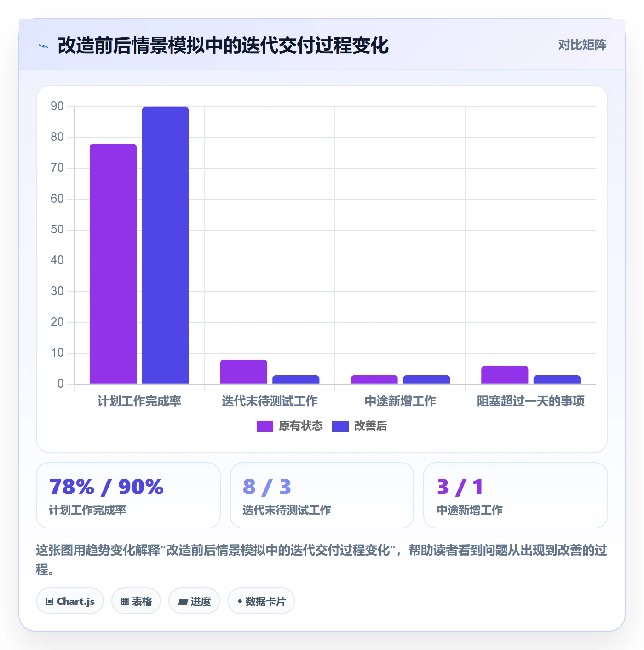Viewport: 644px width, 650px height.
Task: Click the purple 阻塞超过一天的事项 bar
Action: (x=505, y=375)
